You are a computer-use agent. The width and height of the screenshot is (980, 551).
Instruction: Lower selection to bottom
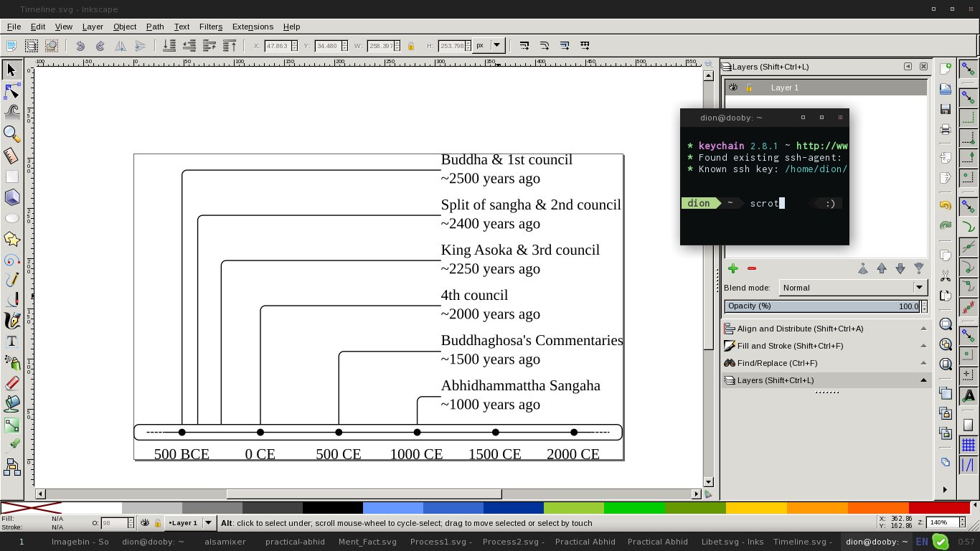coord(169,46)
